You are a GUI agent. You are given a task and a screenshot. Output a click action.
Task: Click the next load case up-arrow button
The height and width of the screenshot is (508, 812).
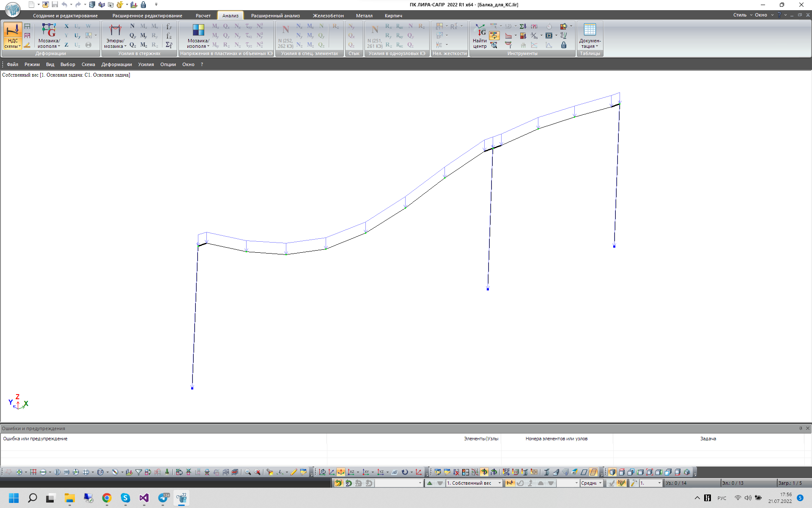pyautogui.click(x=430, y=483)
